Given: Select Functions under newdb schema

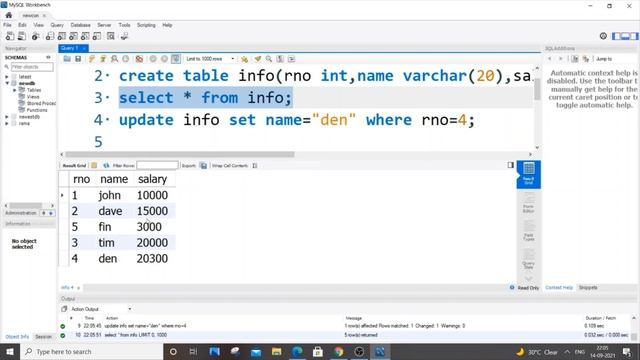Looking at the screenshot, I should [37, 110].
